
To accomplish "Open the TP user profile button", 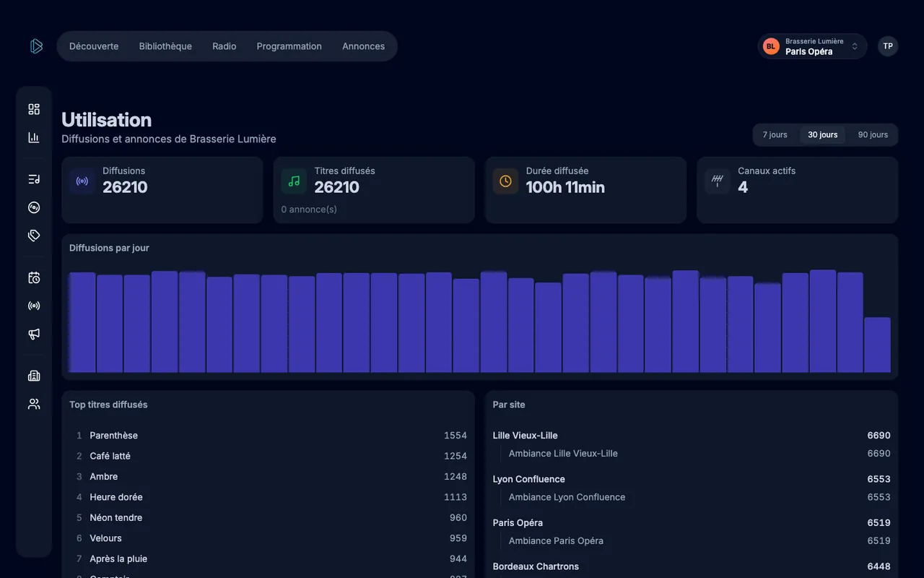I will [888, 46].
